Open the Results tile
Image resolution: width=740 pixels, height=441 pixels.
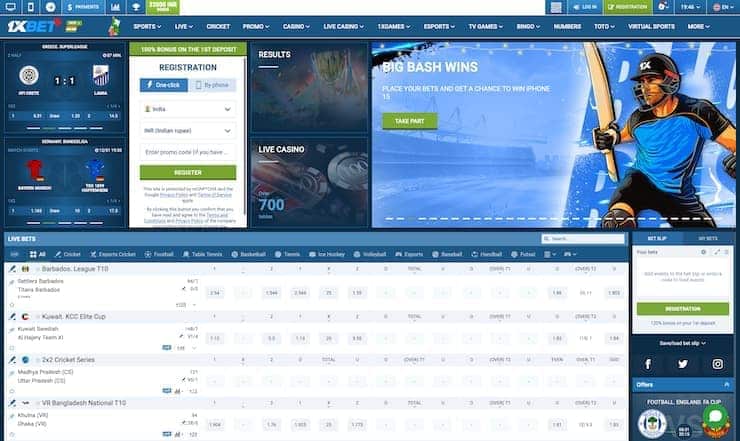tap(310, 88)
